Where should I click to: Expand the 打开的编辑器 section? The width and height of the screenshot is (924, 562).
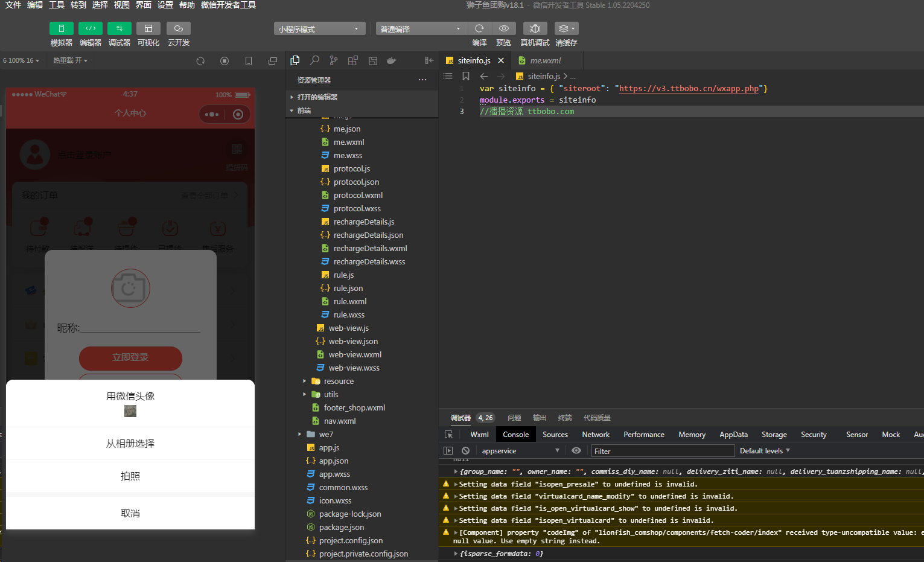click(x=362, y=97)
